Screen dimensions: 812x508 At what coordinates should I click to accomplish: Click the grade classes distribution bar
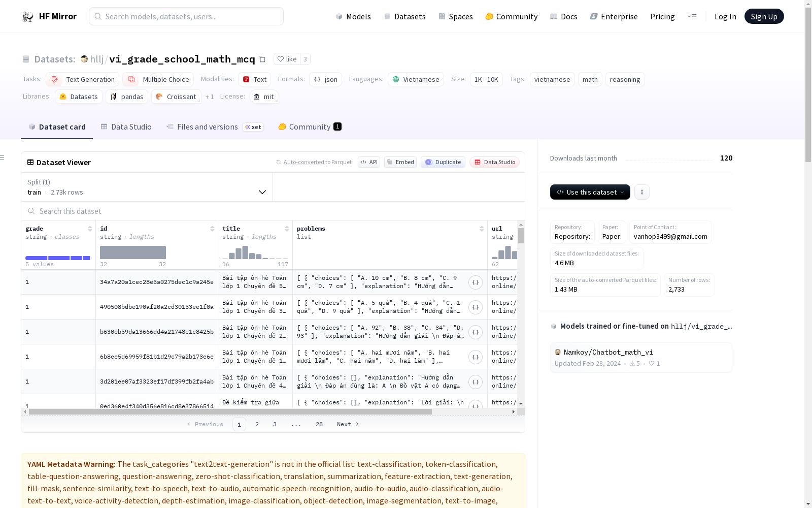pyautogui.click(x=58, y=258)
